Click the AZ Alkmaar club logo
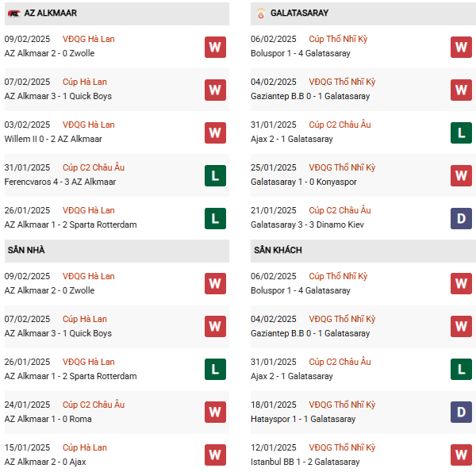 point(13,13)
